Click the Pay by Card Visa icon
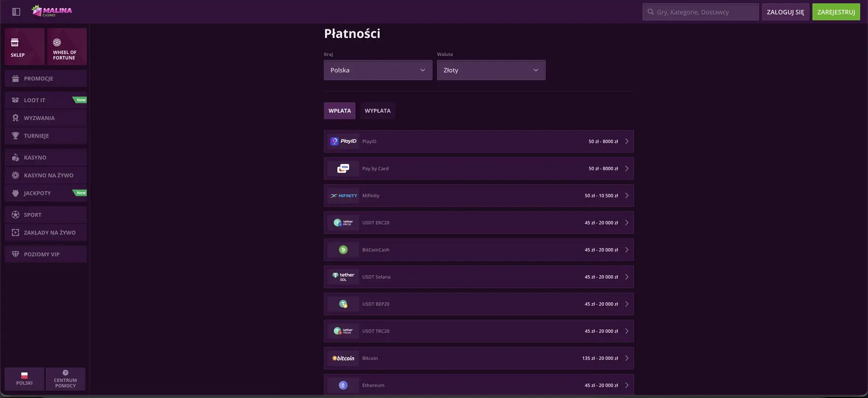This screenshot has width=868, height=398. 343,169
